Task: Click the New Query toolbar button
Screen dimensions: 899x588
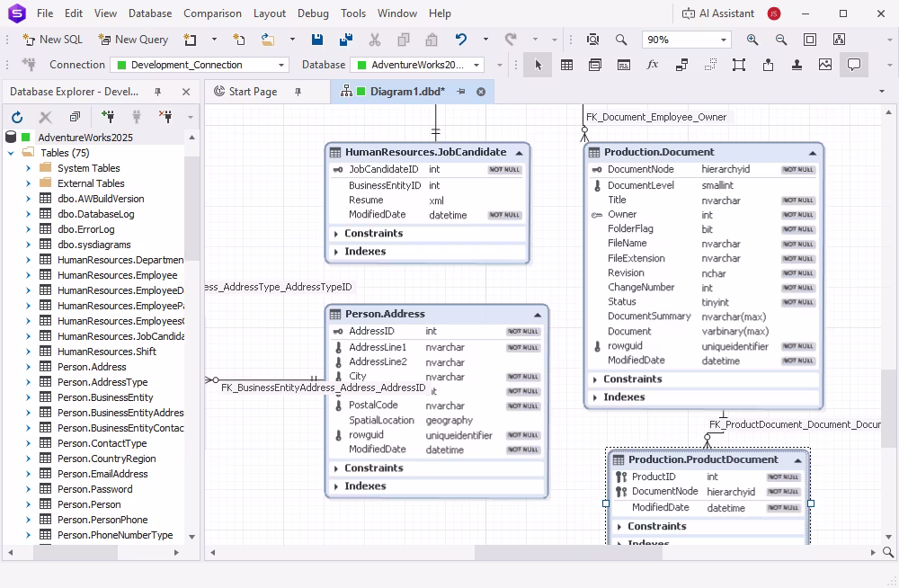Action: pyautogui.click(x=133, y=40)
